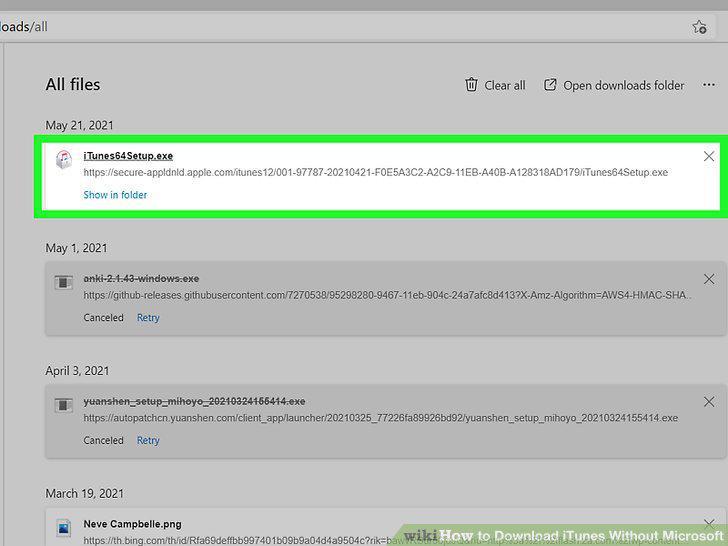Image resolution: width=728 pixels, height=546 pixels.
Task: Remove yuanshen_setup_mihoyo entry with X
Action: point(709,402)
